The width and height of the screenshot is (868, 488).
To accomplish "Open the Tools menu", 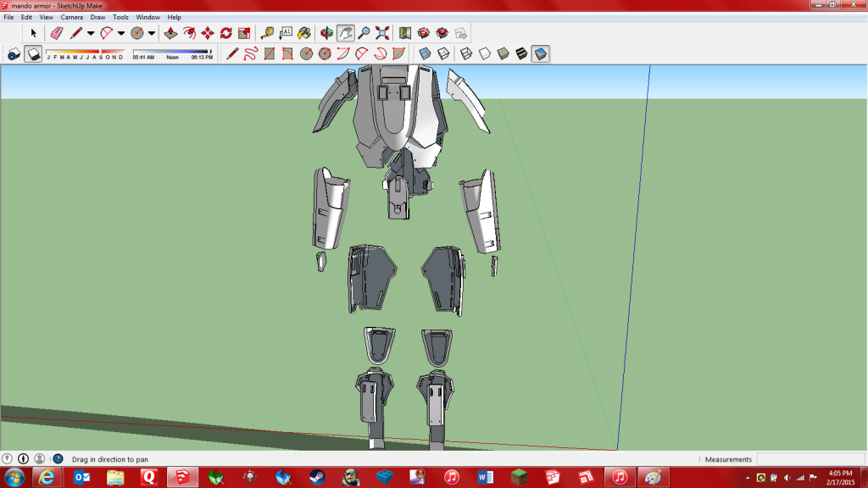I will [x=120, y=17].
